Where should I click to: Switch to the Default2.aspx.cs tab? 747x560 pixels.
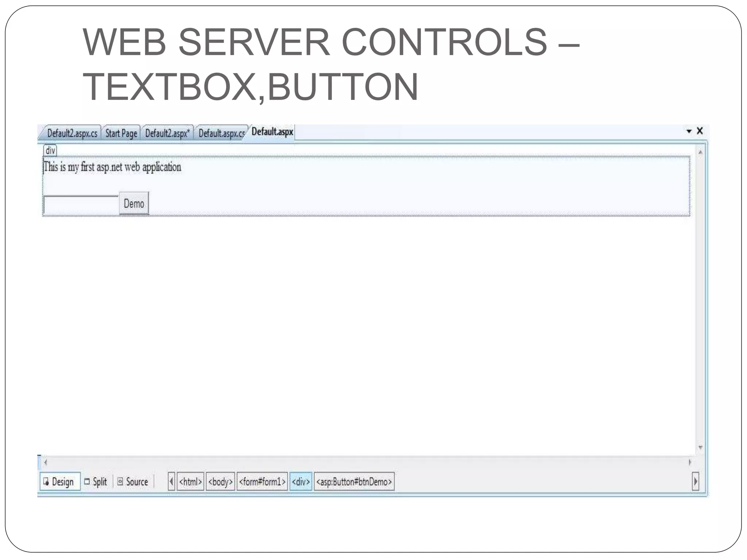point(72,133)
